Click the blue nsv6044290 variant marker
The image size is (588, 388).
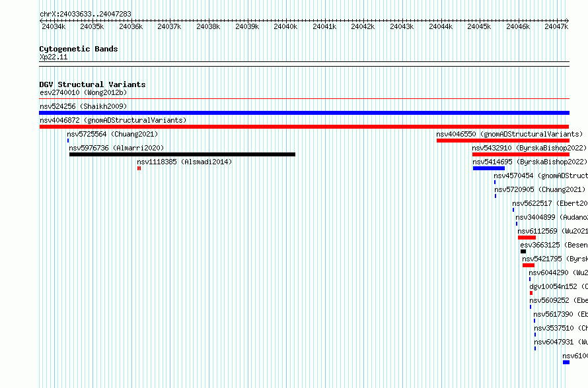click(530, 279)
